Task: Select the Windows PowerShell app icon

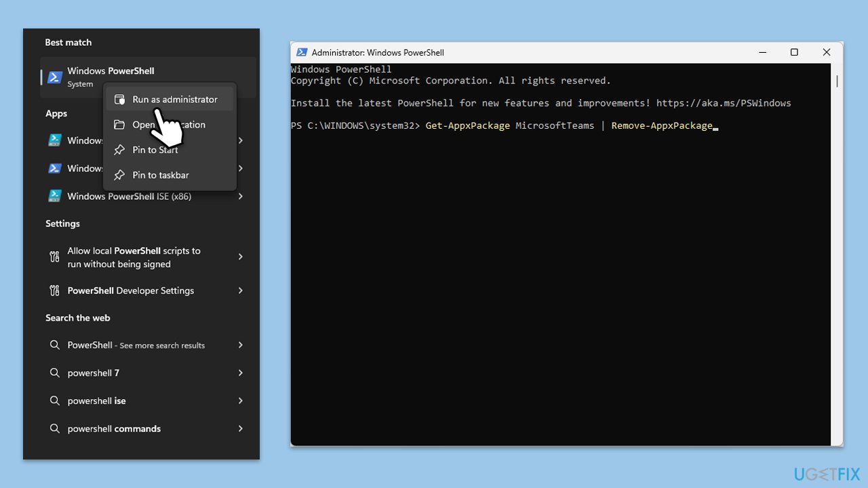Action: pos(54,77)
